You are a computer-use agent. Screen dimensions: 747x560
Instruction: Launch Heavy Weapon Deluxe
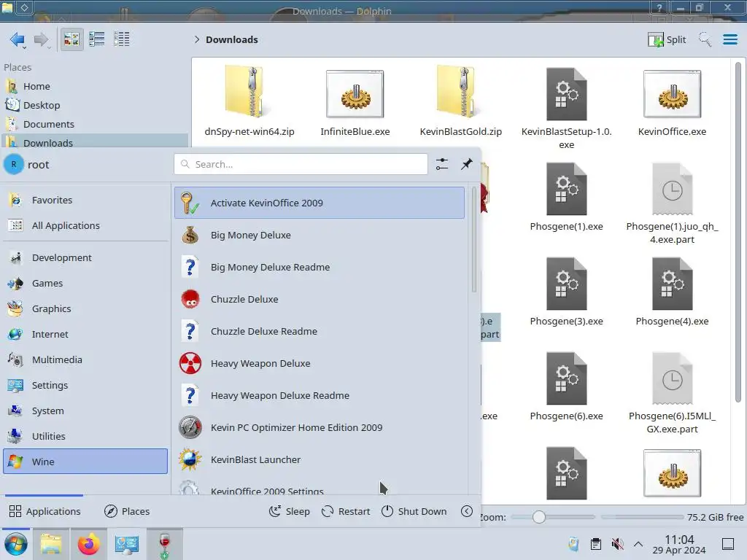coord(320,363)
